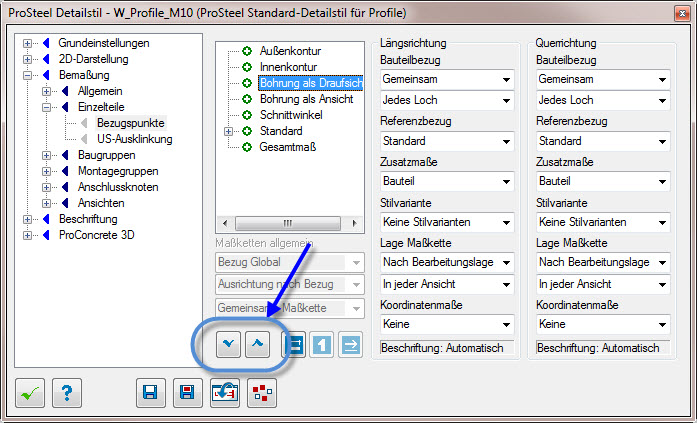This screenshot has width=697, height=423.
Task: Expand the Ansichten tree node
Action: (x=46, y=204)
